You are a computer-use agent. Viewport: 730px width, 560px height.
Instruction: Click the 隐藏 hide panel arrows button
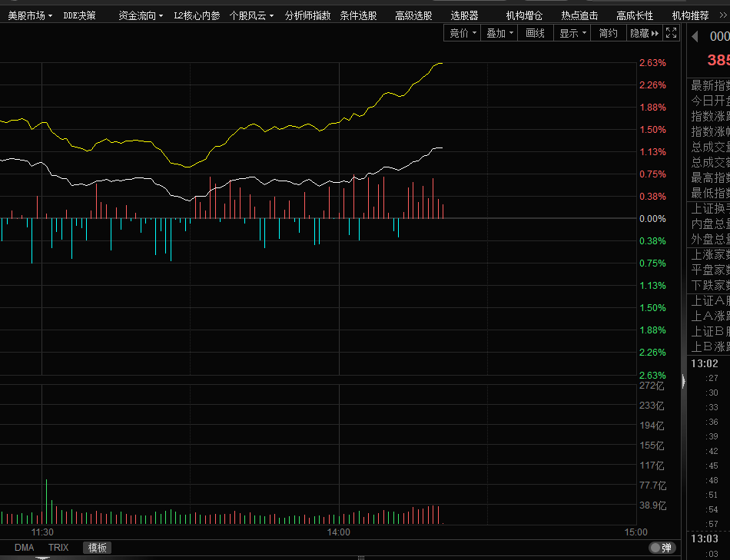644,33
